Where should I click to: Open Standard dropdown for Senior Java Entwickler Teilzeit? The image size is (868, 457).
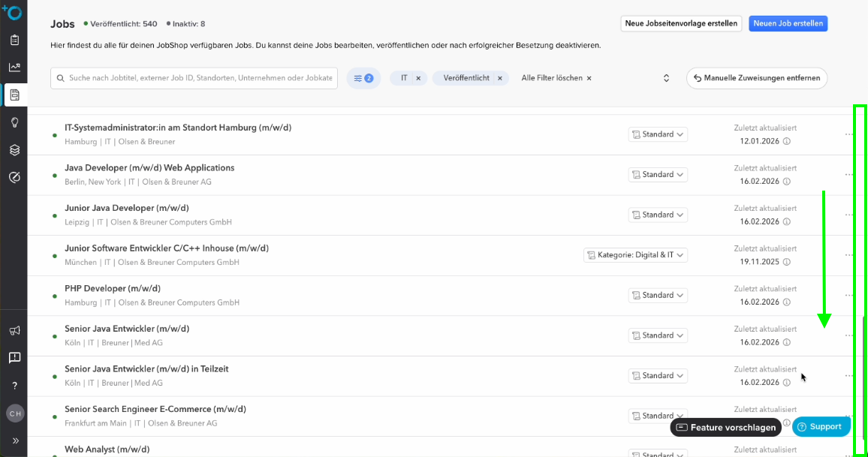pos(658,376)
